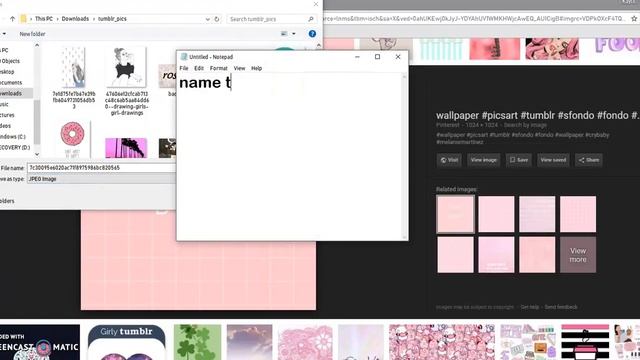640x360 pixels.
Task: Click Search by image link
Action: (525, 125)
